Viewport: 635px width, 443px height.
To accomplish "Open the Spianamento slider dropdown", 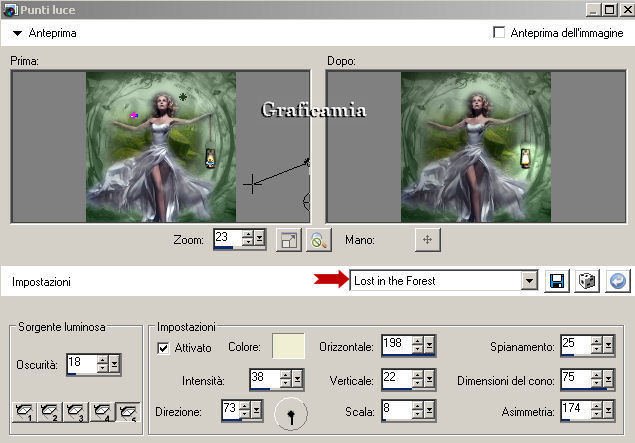I will [608, 345].
